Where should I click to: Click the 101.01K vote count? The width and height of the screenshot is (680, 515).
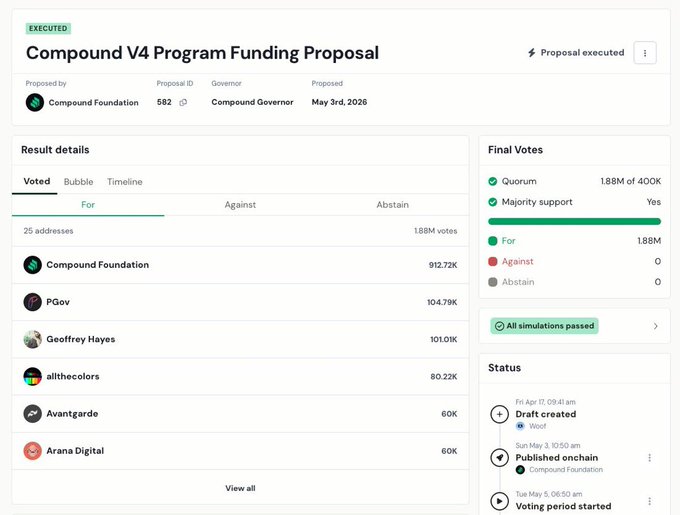[x=444, y=339]
